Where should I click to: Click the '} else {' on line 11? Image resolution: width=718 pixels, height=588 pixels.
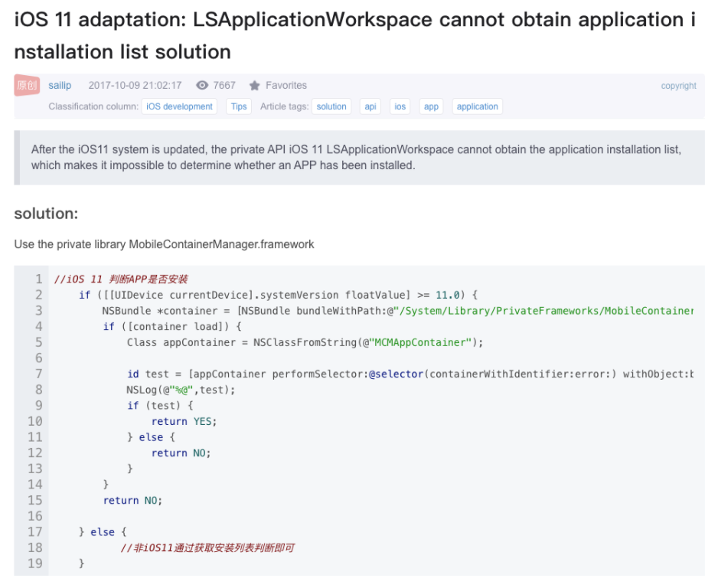click(x=151, y=437)
